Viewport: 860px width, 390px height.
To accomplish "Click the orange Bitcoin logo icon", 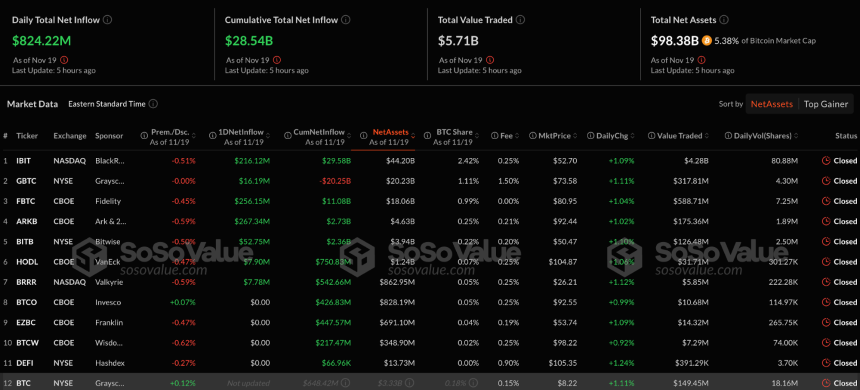I will click(706, 41).
